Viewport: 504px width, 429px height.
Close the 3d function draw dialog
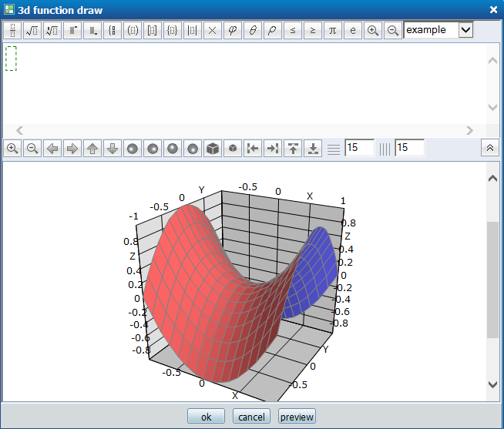493,10
